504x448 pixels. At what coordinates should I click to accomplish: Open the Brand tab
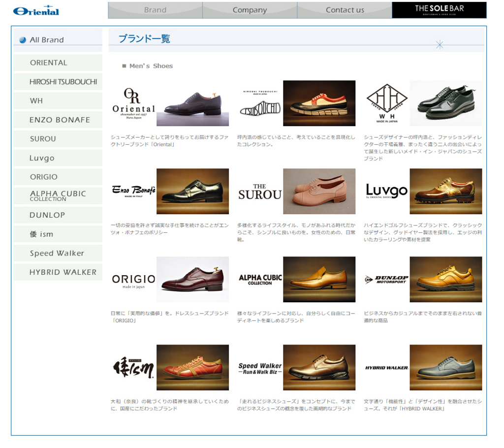(155, 10)
